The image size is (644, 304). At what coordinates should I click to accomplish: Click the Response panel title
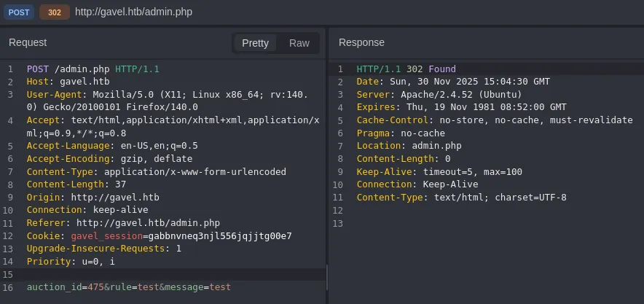[361, 43]
